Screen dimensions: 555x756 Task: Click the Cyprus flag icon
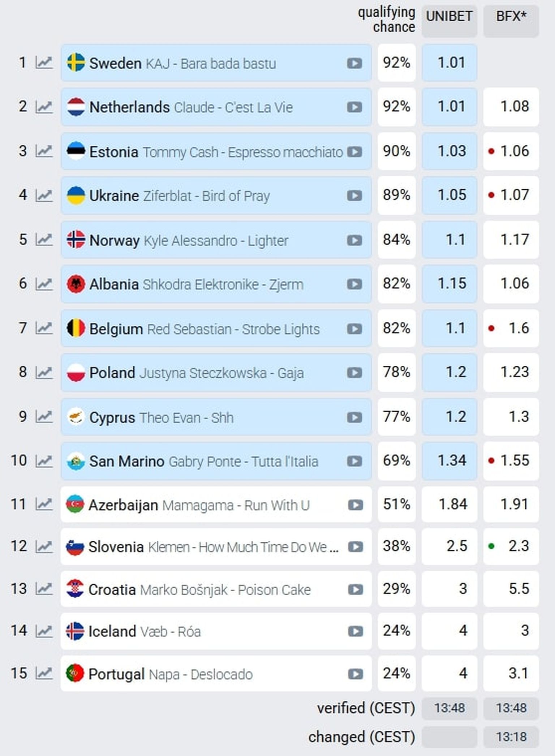[76, 417]
